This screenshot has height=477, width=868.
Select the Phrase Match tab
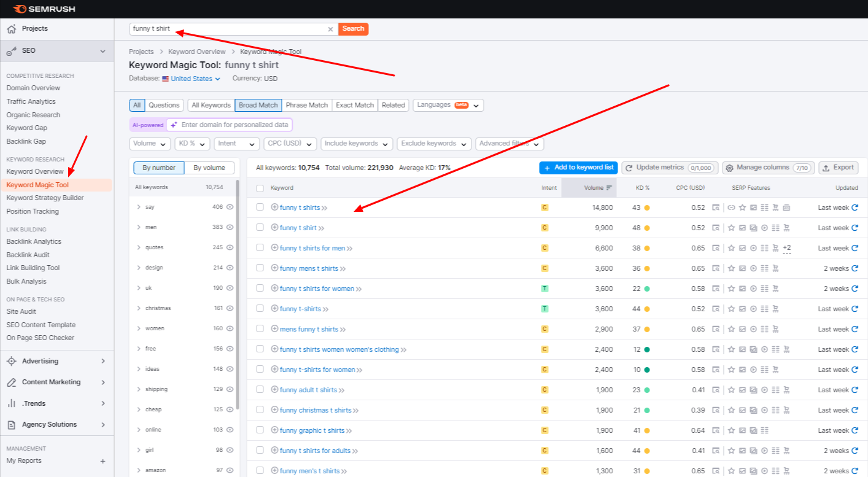[306, 105]
